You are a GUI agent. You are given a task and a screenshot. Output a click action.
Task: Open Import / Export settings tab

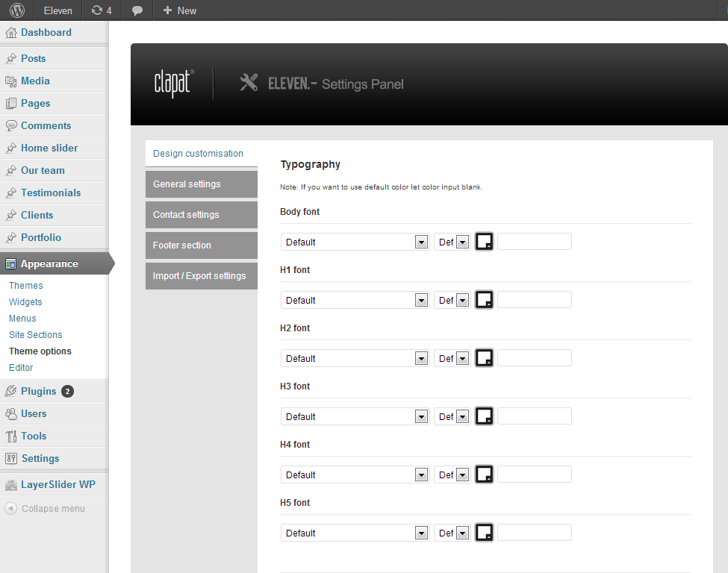click(x=202, y=276)
